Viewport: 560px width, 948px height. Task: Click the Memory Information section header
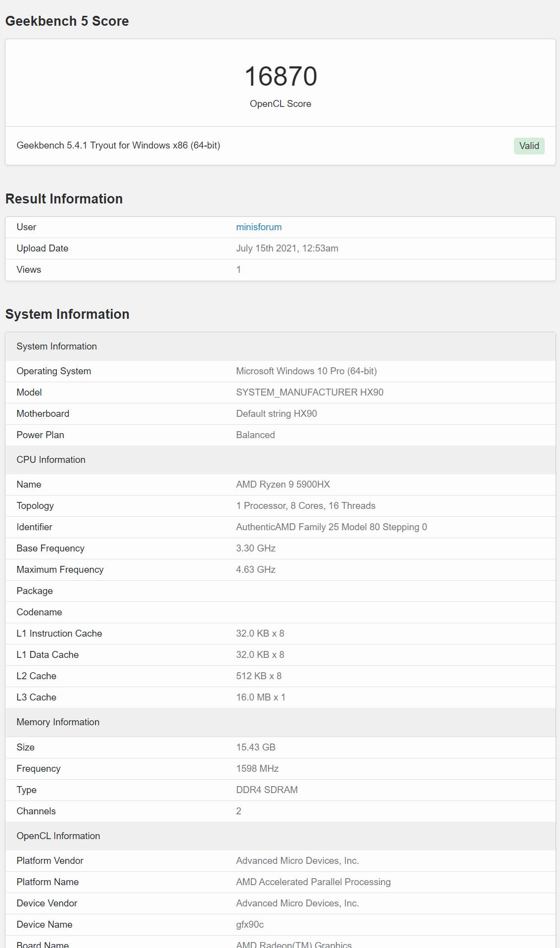tap(280, 722)
